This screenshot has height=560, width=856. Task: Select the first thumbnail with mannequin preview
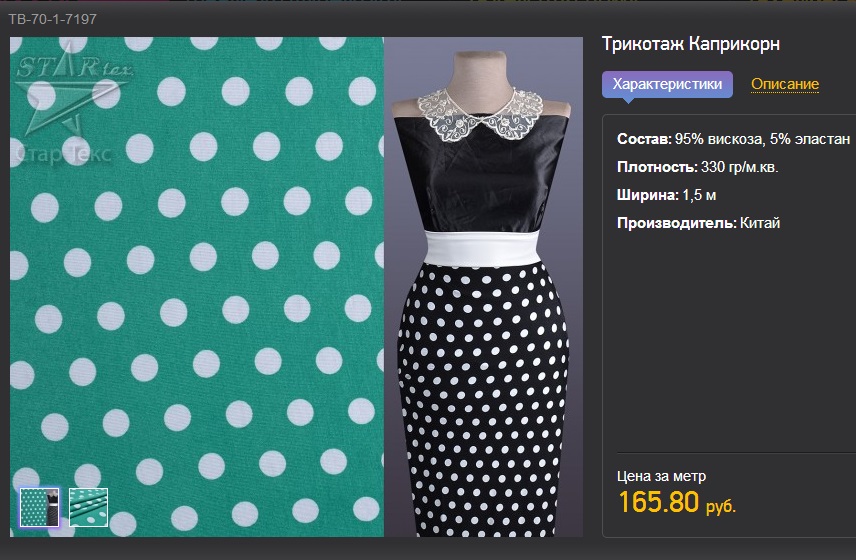[x=40, y=507]
